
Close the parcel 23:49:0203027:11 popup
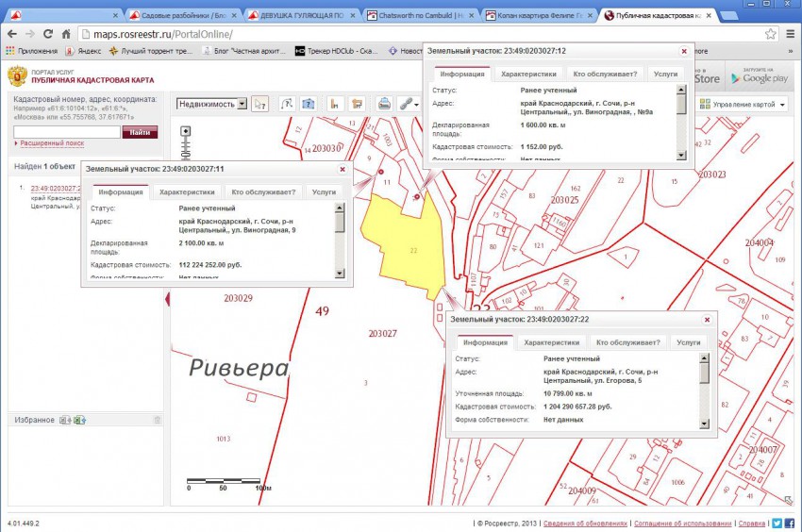(343, 169)
